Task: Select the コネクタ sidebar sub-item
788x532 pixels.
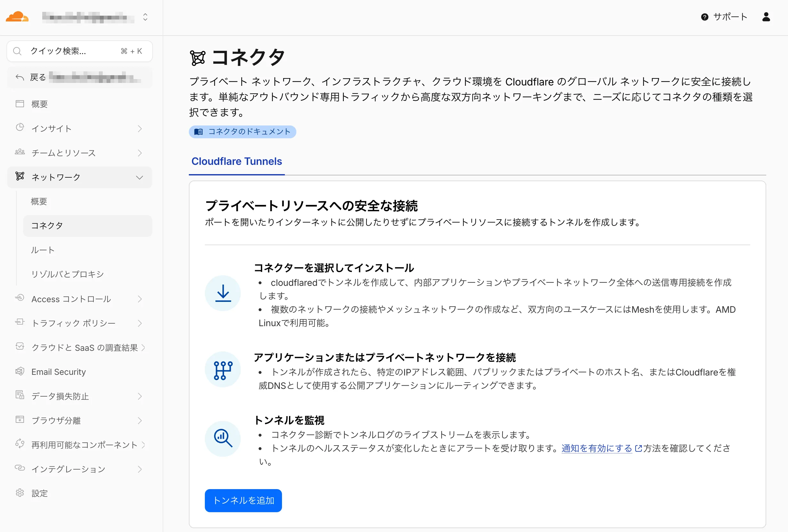Action: 87,226
